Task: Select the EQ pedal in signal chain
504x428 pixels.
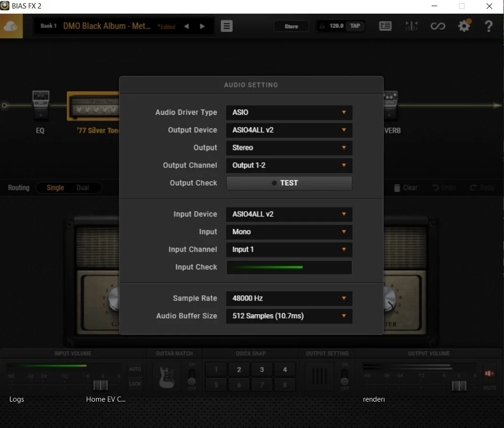Action: (x=40, y=104)
